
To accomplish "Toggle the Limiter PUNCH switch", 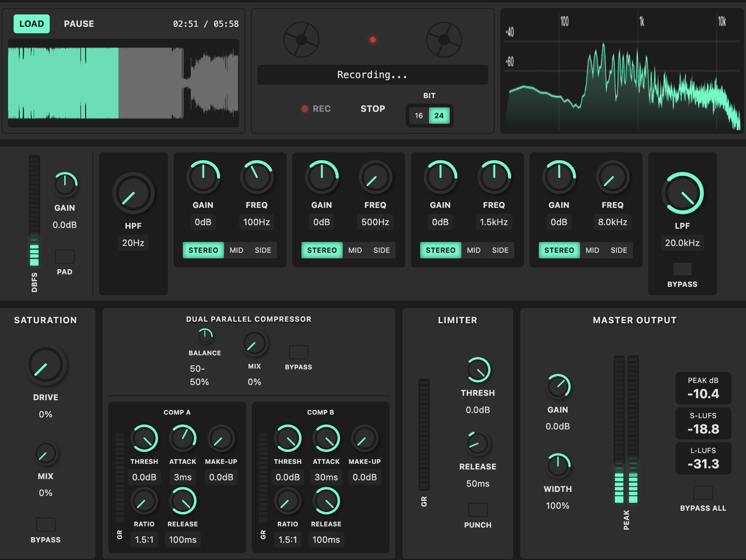I will coord(478,510).
